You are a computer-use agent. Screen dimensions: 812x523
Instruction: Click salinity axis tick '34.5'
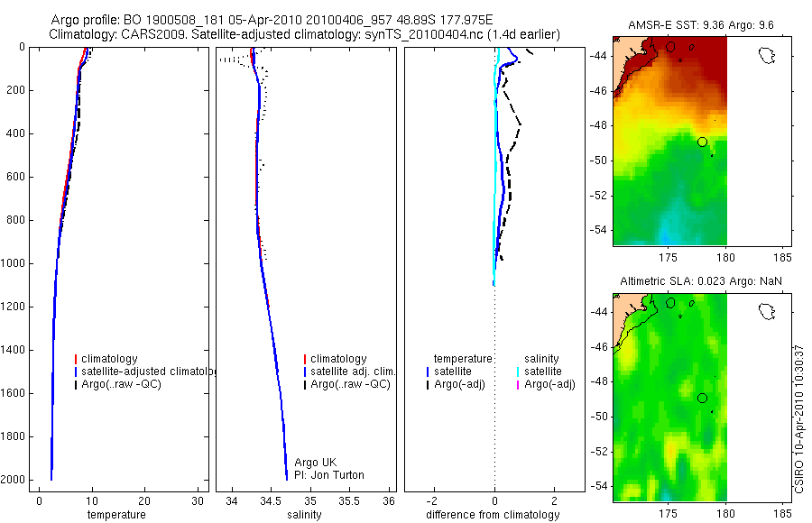[271, 501]
